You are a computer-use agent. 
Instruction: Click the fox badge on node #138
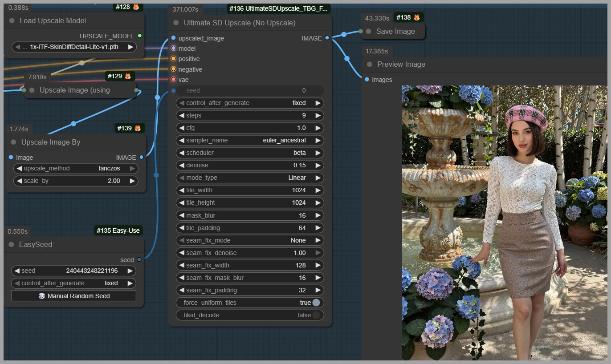416,17
